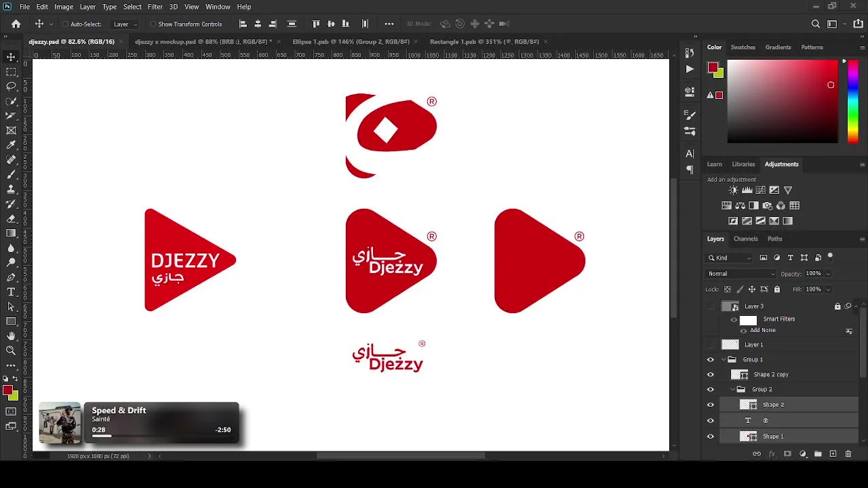This screenshot has width=868, height=488.
Task: Select the Hand tool
Action: pyautogui.click(x=11, y=336)
